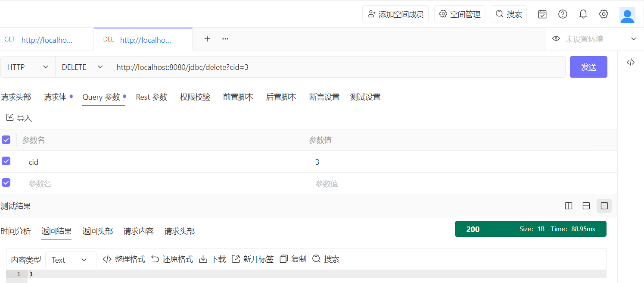Click 下载 download icon
The height and width of the screenshot is (283, 644).
[x=203, y=259]
